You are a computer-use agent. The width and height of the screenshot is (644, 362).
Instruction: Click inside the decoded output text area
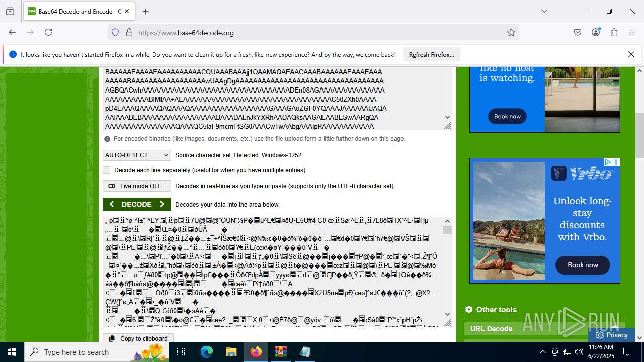click(x=273, y=271)
